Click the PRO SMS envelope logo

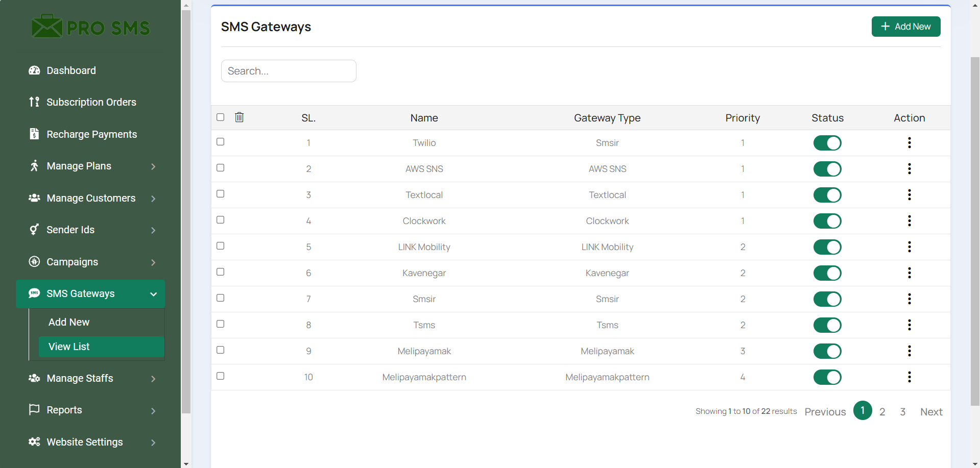pos(47,27)
